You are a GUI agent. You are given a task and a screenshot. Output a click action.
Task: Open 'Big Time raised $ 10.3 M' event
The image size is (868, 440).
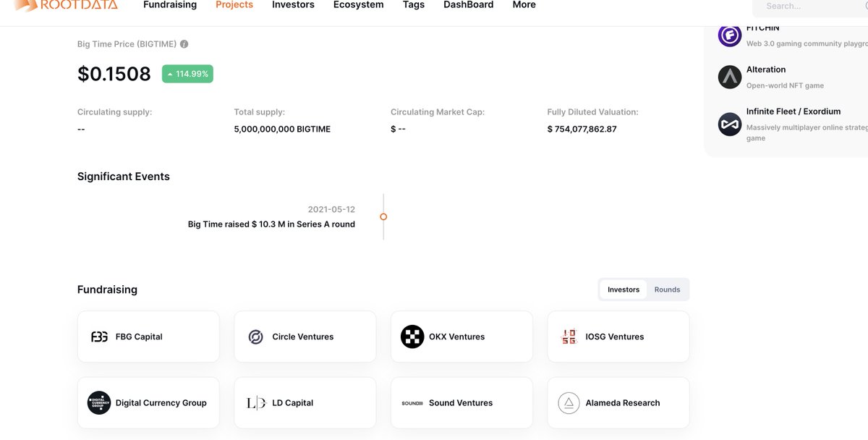click(271, 224)
